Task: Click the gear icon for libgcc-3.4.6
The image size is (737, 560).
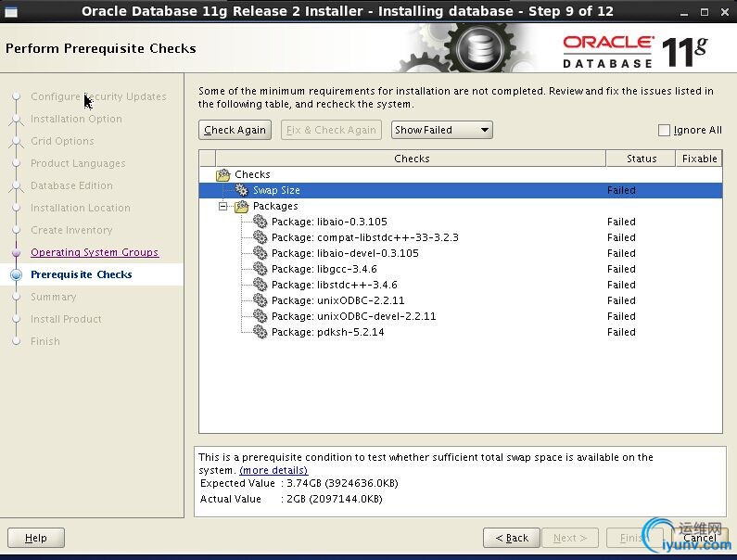Action: [x=260, y=269]
